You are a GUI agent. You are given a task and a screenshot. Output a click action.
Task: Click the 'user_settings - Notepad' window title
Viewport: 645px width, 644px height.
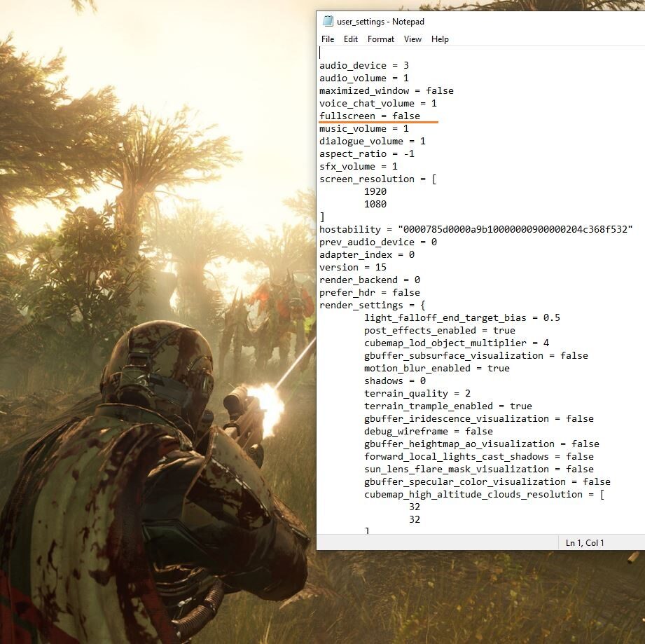point(380,22)
